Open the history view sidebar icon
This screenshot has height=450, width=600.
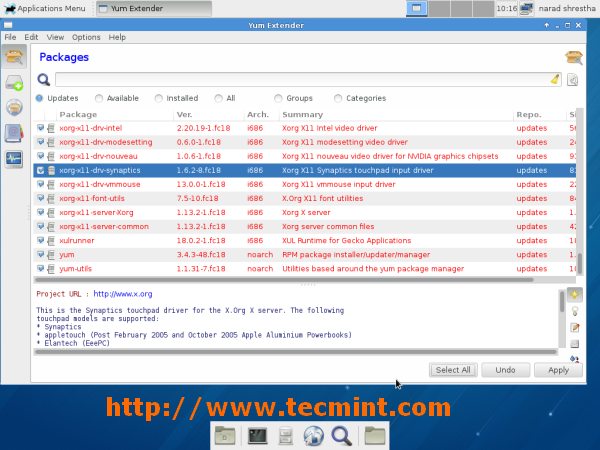click(14, 133)
